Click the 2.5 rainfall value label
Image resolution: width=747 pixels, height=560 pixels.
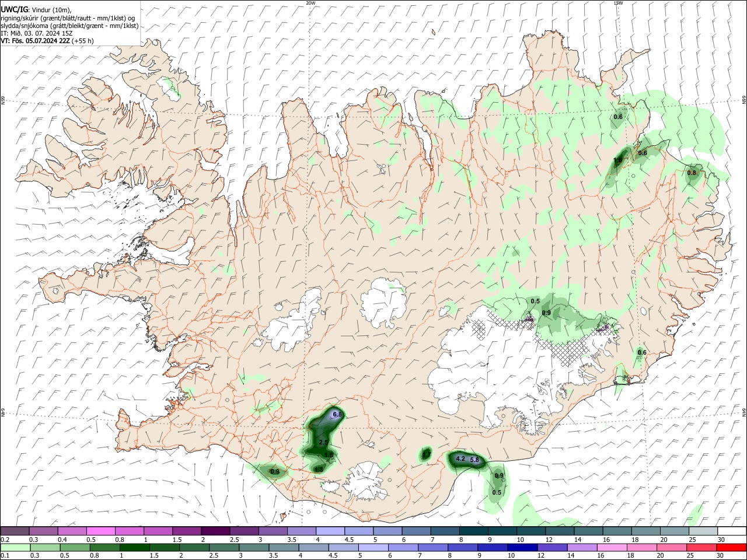tap(323, 443)
